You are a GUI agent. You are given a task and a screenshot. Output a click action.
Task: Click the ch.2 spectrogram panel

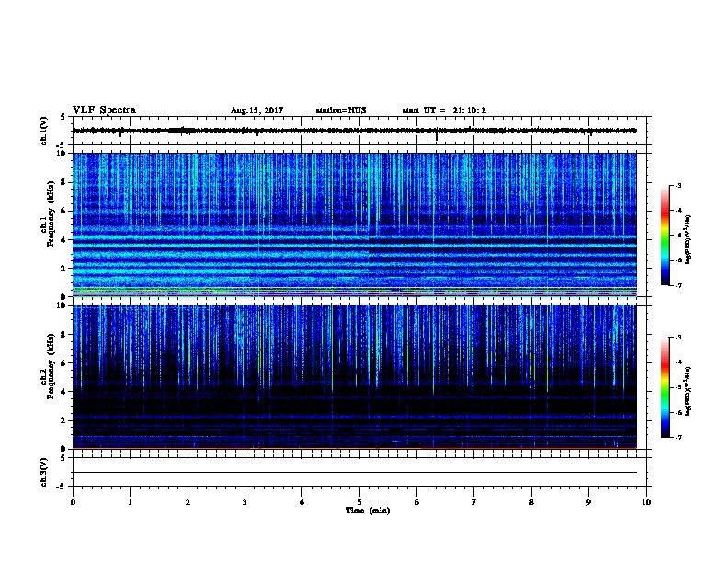click(x=355, y=377)
